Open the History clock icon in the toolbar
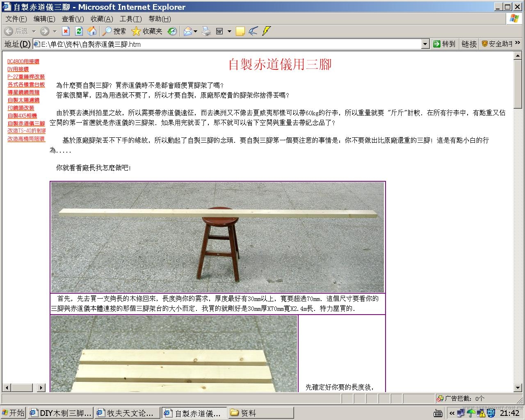Screen dimensions: 525x420 pyautogui.click(x=172, y=31)
